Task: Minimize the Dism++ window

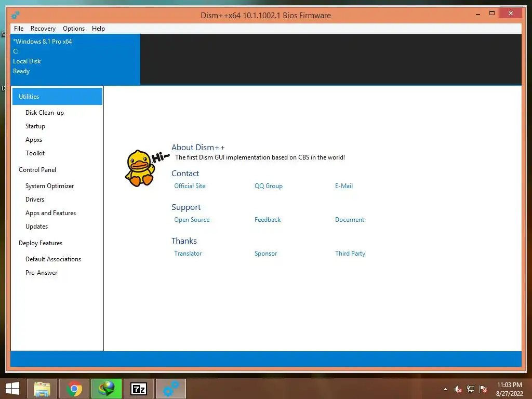Action: click(x=478, y=14)
